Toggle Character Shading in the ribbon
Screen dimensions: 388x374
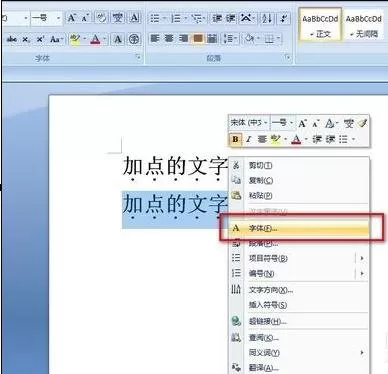click(x=118, y=39)
